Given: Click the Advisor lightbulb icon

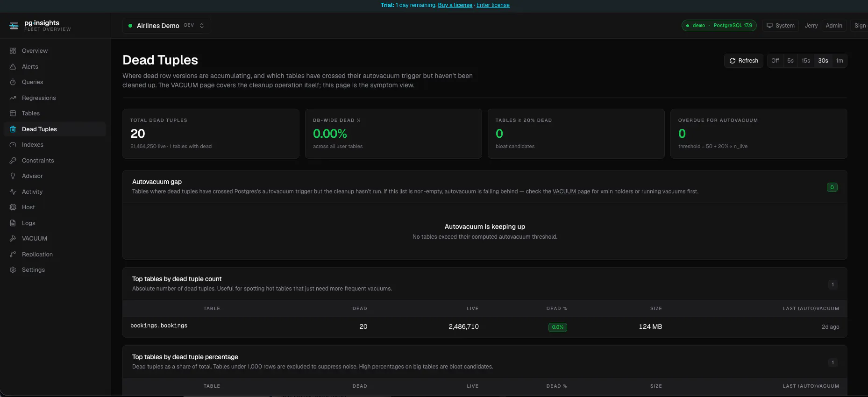Looking at the screenshot, I should pos(13,176).
